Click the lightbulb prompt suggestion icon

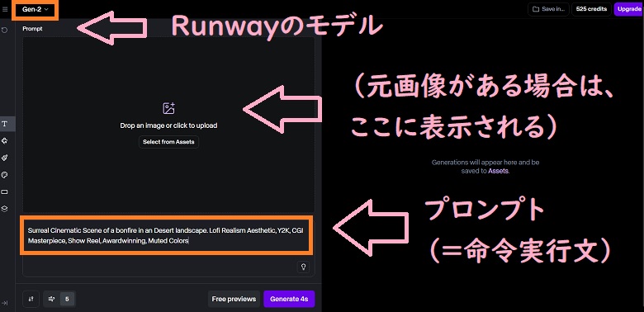[x=303, y=267]
